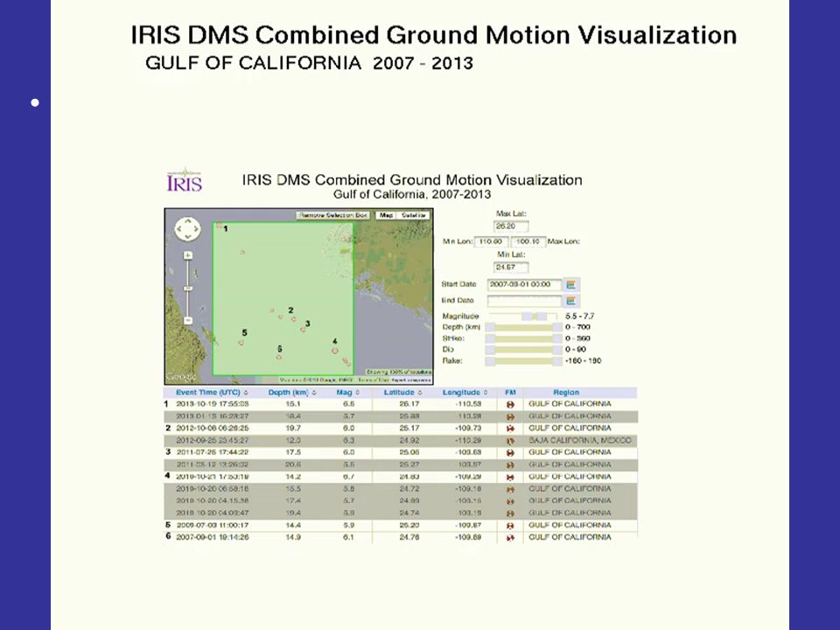Viewport: 840px width, 630px height.
Task: Select earthquake marker 1 on the map
Action: click(219, 226)
